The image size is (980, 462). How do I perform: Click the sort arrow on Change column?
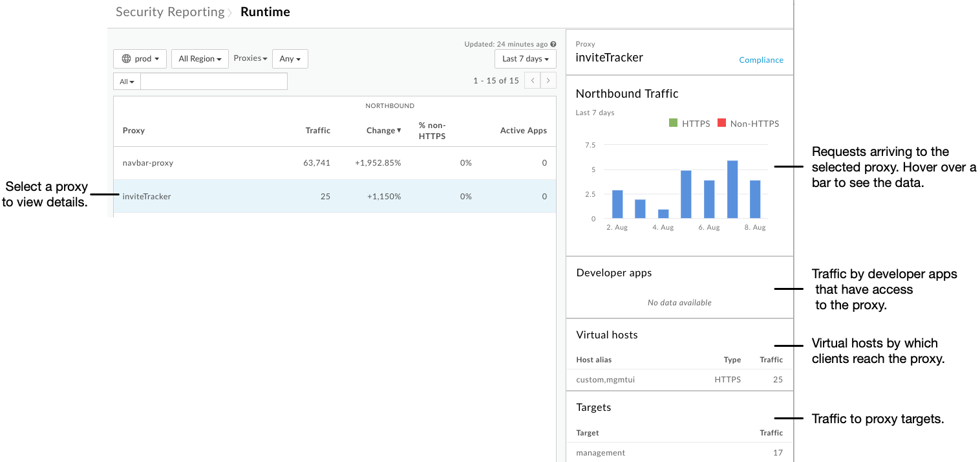click(398, 130)
